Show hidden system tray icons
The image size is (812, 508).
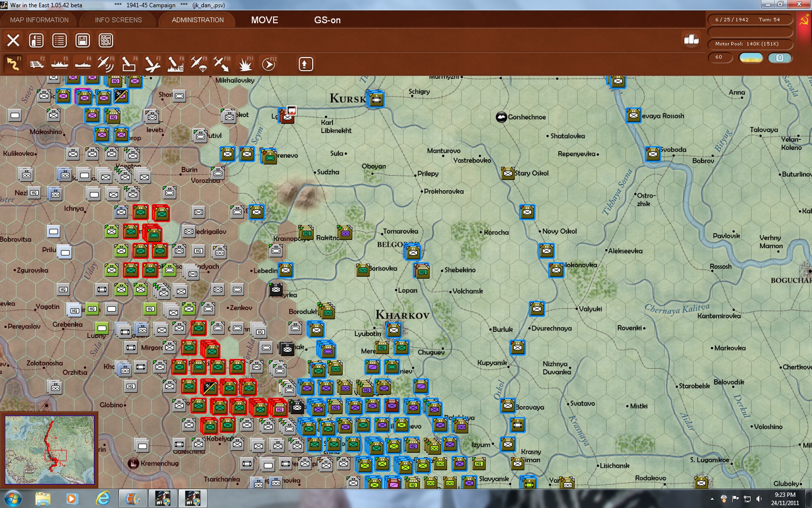click(x=711, y=499)
